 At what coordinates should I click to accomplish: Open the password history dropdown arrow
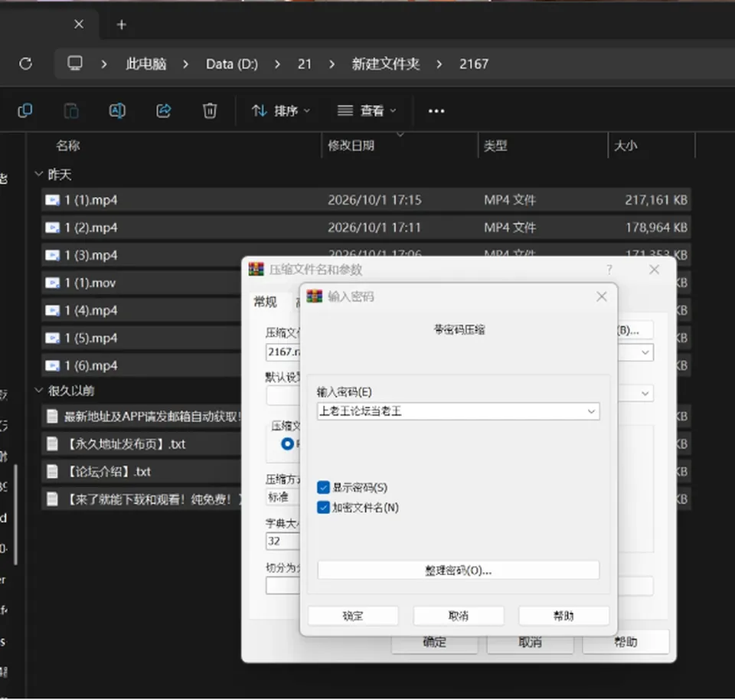(x=591, y=412)
